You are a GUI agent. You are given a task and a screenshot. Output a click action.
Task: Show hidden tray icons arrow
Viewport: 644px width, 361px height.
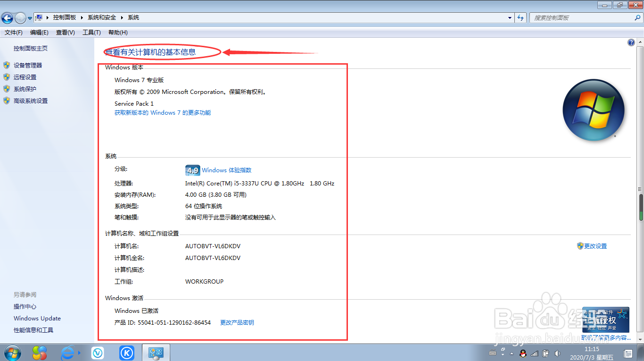pyautogui.click(x=512, y=353)
